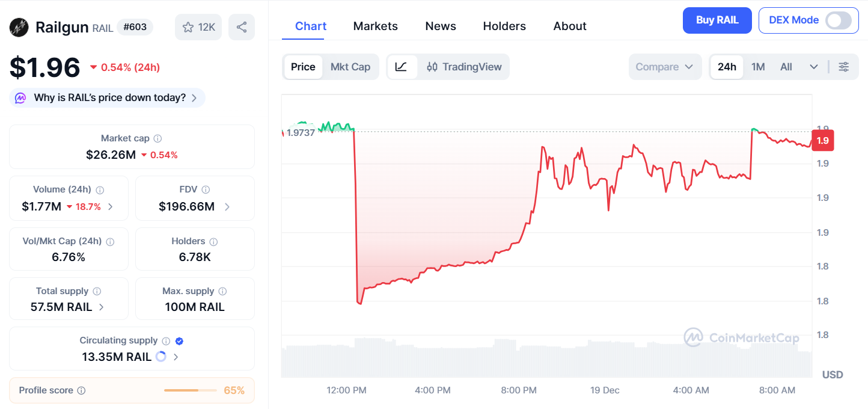
Task: Click the Buy RAIL button
Action: click(717, 20)
